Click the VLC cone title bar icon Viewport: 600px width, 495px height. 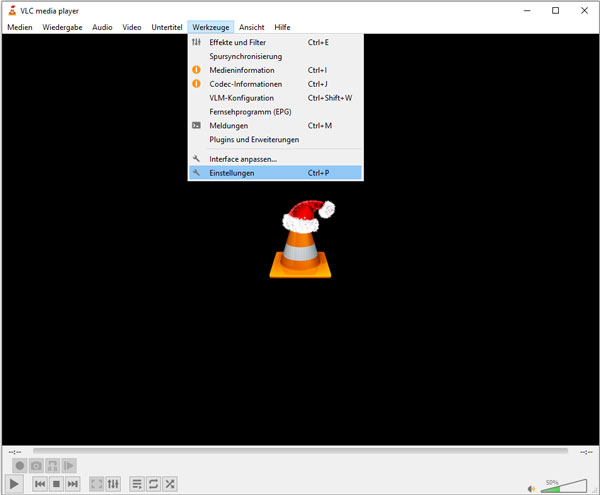click(x=12, y=11)
